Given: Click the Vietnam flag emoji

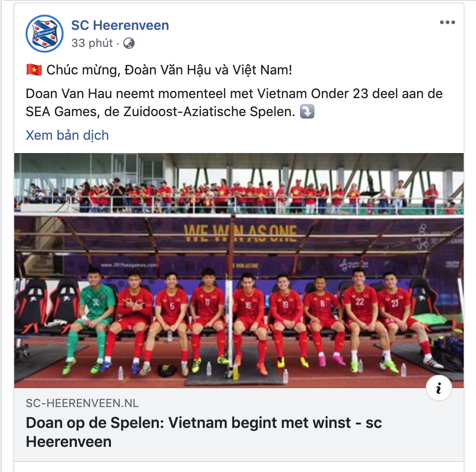Looking at the screenshot, I should [x=34, y=70].
